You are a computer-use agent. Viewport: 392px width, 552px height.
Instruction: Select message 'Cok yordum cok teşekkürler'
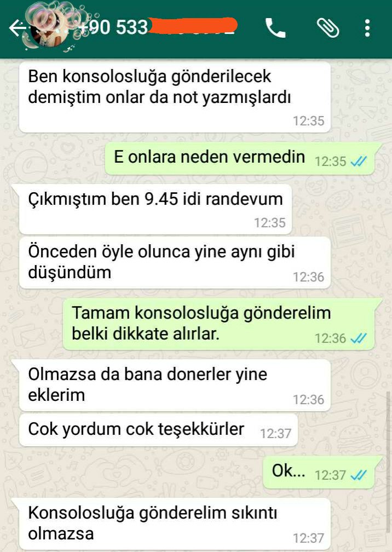158,430
